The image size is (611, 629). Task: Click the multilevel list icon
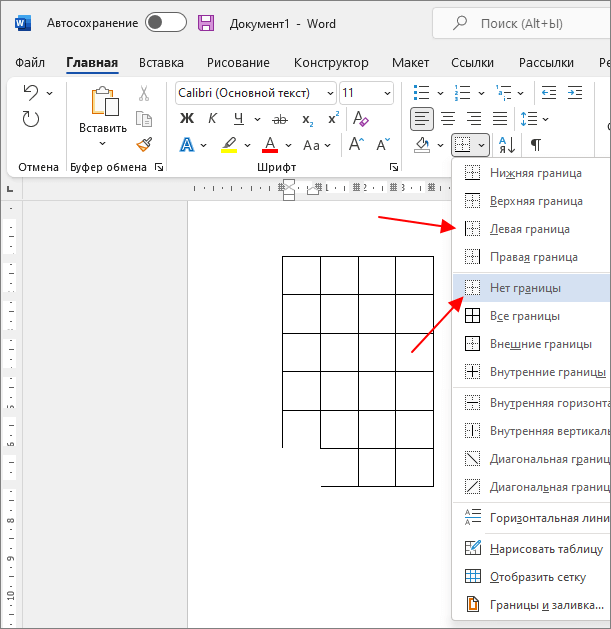point(503,93)
